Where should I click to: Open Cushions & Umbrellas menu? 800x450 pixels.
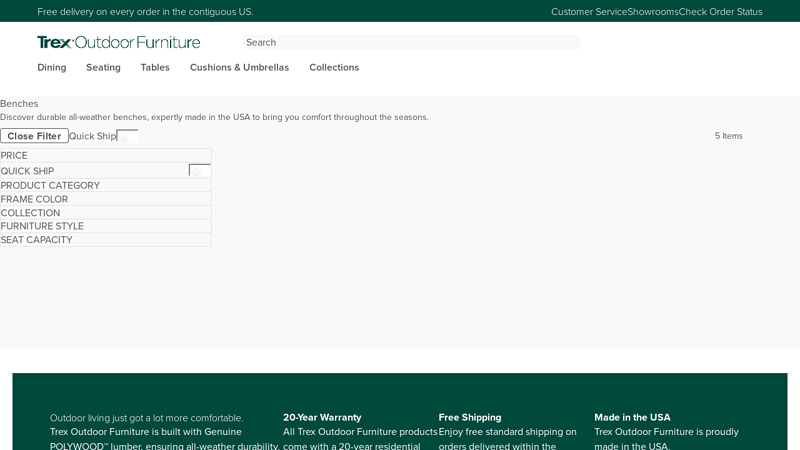(239, 67)
